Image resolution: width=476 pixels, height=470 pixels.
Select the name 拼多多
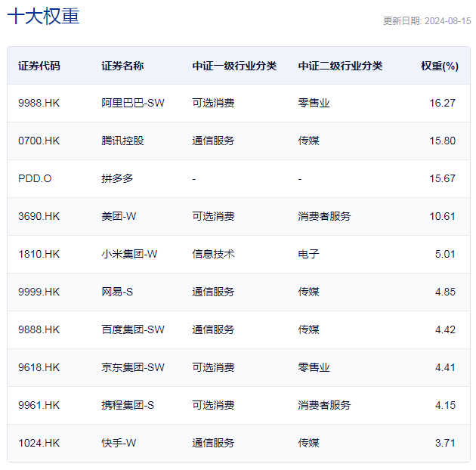point(117,178)
